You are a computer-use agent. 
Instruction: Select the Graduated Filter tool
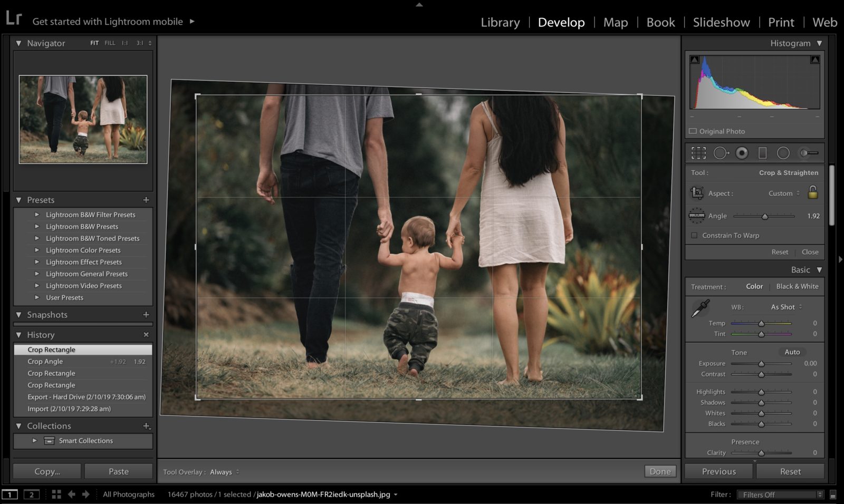tap(762, 153)
